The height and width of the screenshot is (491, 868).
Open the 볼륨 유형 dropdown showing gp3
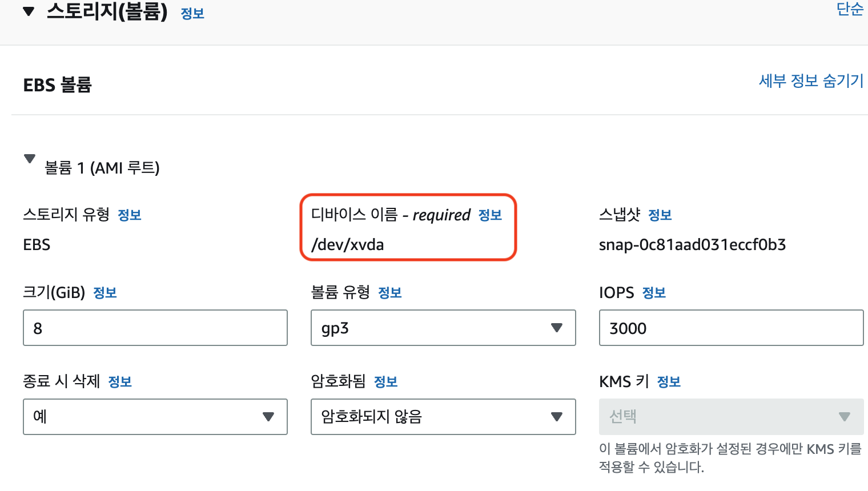point(443,328)
